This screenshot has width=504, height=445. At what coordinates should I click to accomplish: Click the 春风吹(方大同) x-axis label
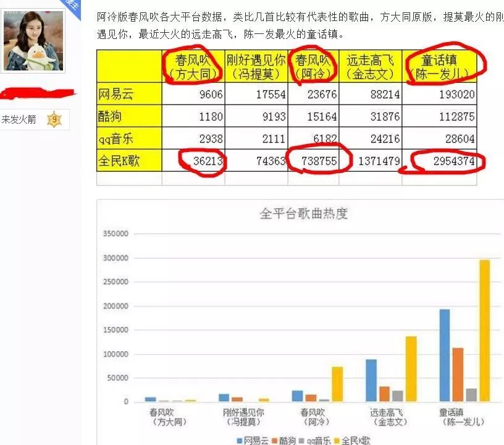click(169, 417)
